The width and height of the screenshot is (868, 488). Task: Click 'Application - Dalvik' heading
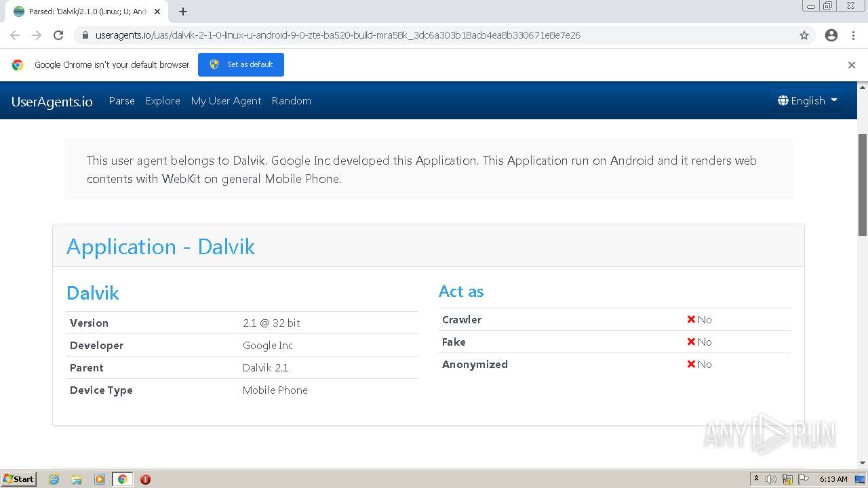pyautogui.click(x=161, y=247)
